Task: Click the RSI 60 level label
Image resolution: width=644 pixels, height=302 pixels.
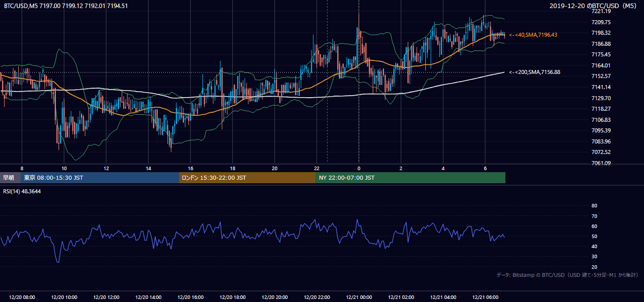Action: pyautogui.click(x=594, y=226)
